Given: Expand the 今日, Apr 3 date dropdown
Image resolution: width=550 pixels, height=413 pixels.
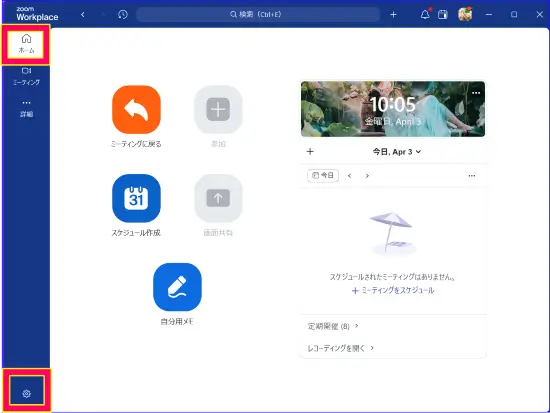Looking at the screenshot, I should (x=397, y=152).
